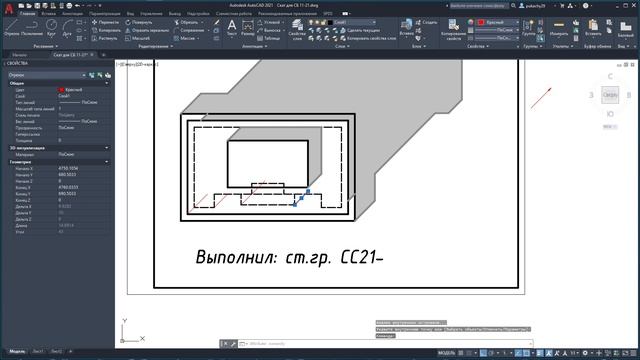The height and width of the screenshot is (360, 640).
Task: Click the Копировать (Copy) tool
Action: click(x=106, y=30)
